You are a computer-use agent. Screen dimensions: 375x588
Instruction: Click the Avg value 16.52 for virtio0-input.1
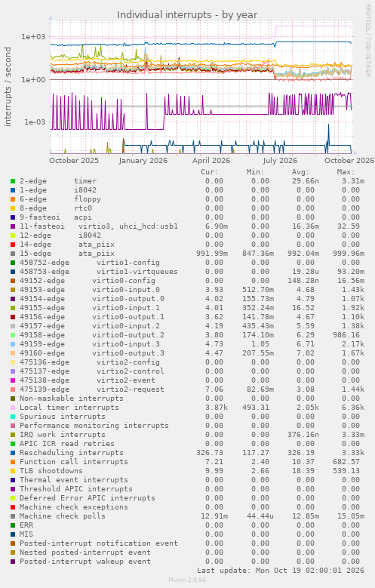pos(303,308)
